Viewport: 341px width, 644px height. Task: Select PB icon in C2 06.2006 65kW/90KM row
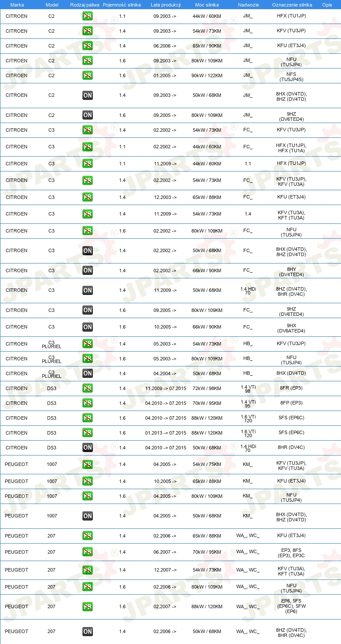[88, 46]
